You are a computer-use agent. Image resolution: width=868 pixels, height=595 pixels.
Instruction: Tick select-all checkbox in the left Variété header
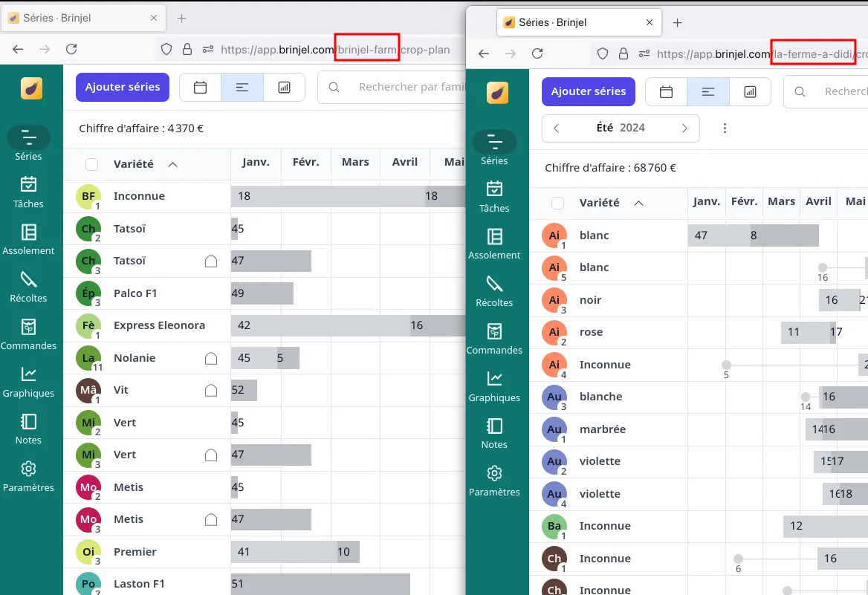[x=91, y=164]
